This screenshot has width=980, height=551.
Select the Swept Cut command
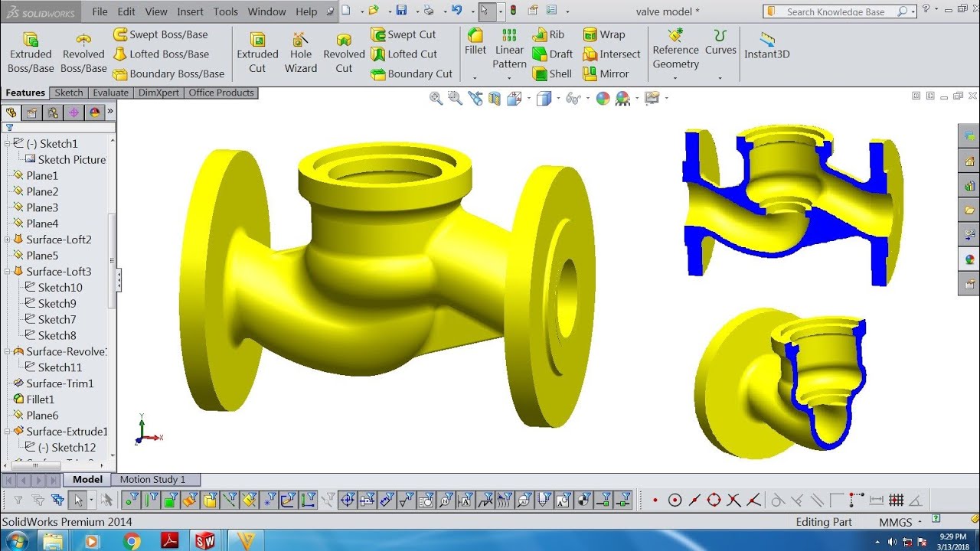pyautogui.click(x=403, y=34)
